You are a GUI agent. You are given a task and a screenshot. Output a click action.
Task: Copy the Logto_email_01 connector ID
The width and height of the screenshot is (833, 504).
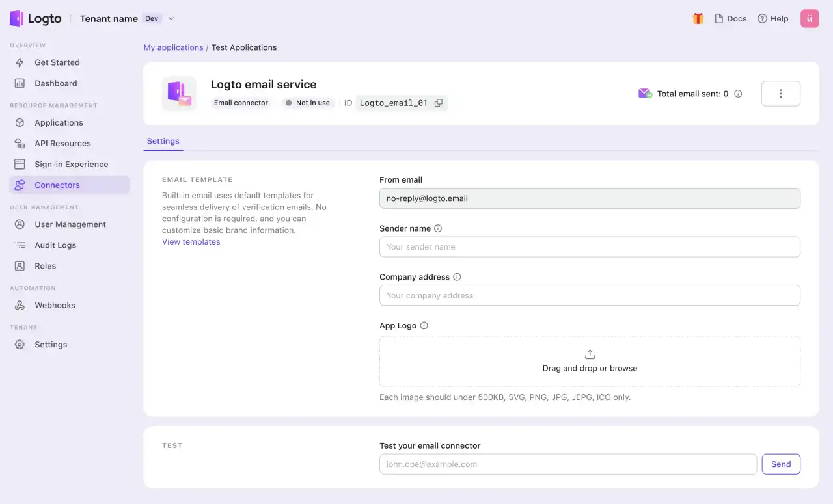(x=439, y=103)
